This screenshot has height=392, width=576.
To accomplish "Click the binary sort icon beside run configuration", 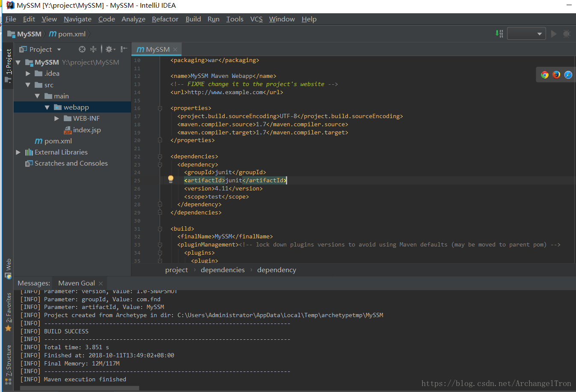I will pos(499,34).
